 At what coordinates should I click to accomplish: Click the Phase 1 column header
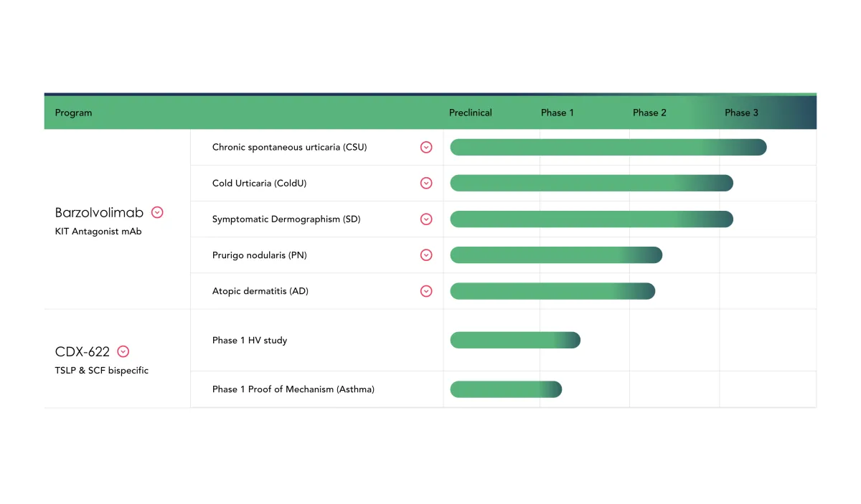coord(557,113)
